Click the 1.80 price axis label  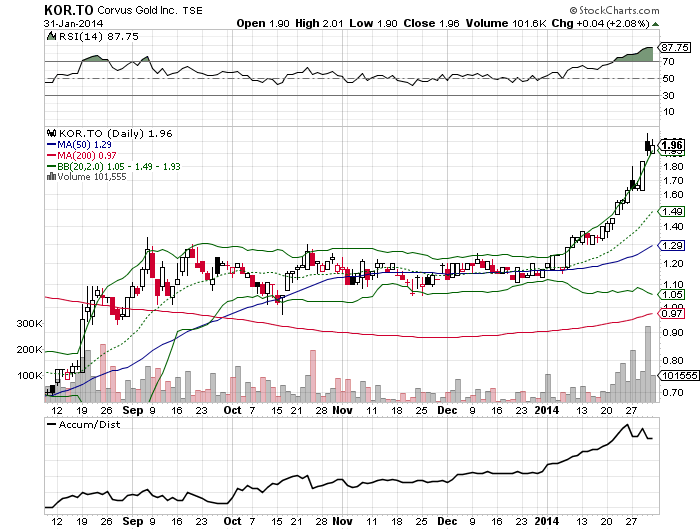[673, 167]
